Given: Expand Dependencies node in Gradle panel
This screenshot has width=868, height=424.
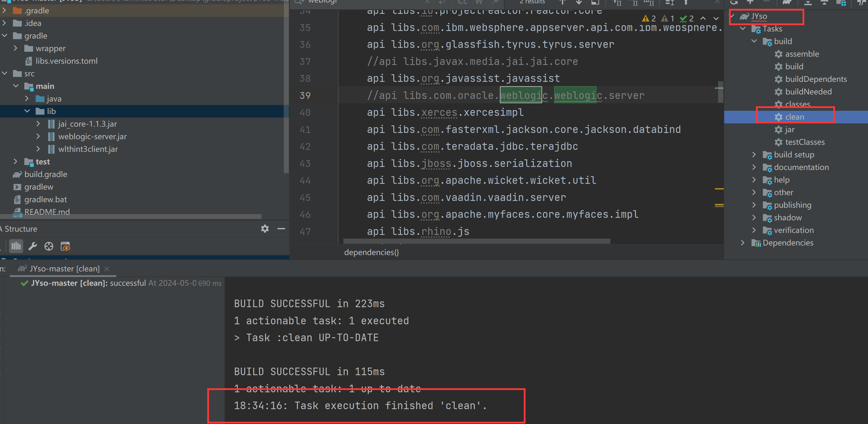Looking at the screenshot, I should [x=743, y=243].
